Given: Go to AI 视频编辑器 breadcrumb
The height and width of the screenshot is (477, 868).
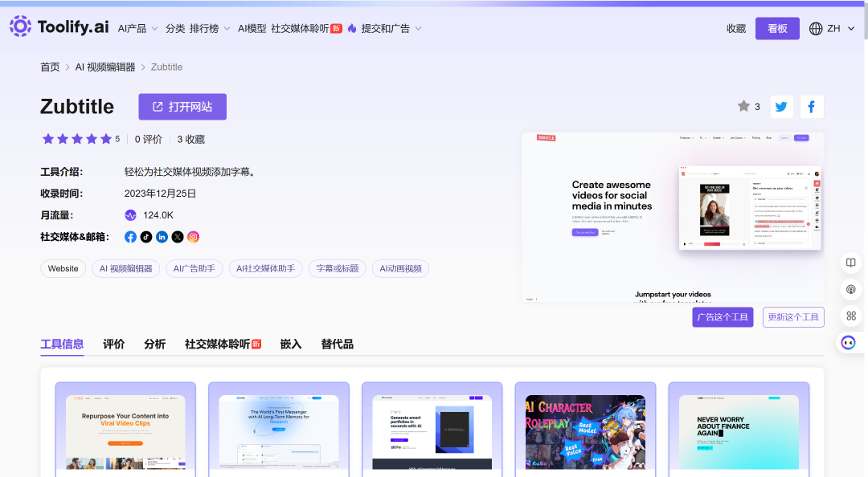Looking at the screenshot, I should [105, 67].
